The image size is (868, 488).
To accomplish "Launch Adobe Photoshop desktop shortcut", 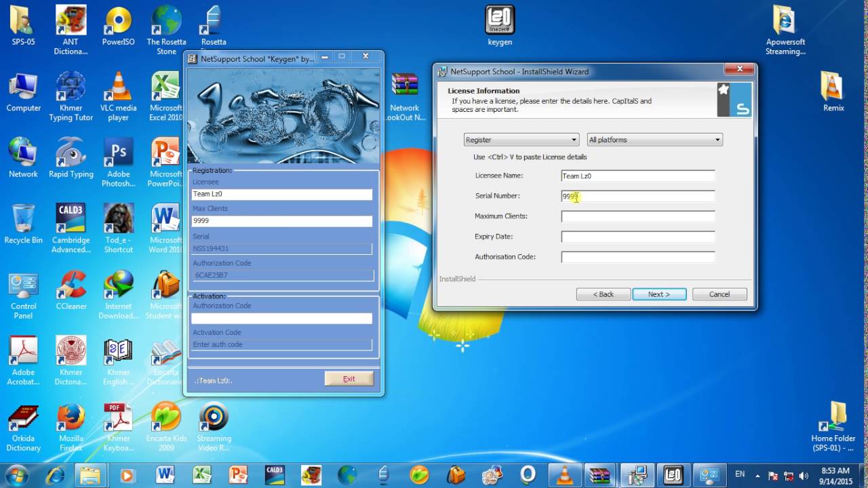I will [118, 163].
